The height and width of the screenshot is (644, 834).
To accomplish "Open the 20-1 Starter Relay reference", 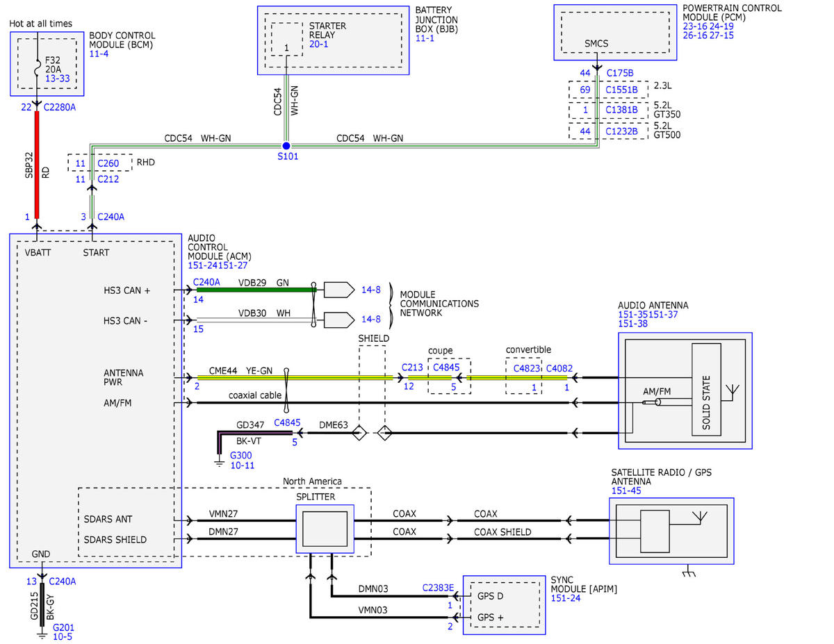I will (319, 44).
